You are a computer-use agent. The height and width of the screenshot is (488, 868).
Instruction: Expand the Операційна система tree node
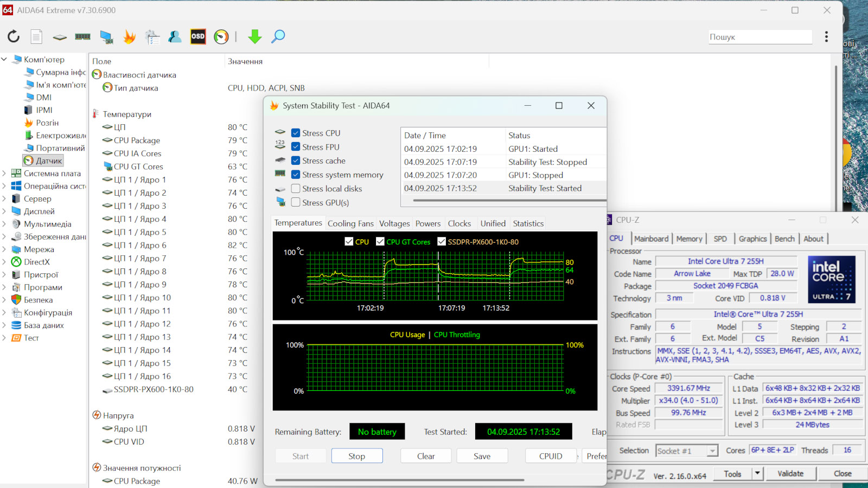[x=4, y=186]
